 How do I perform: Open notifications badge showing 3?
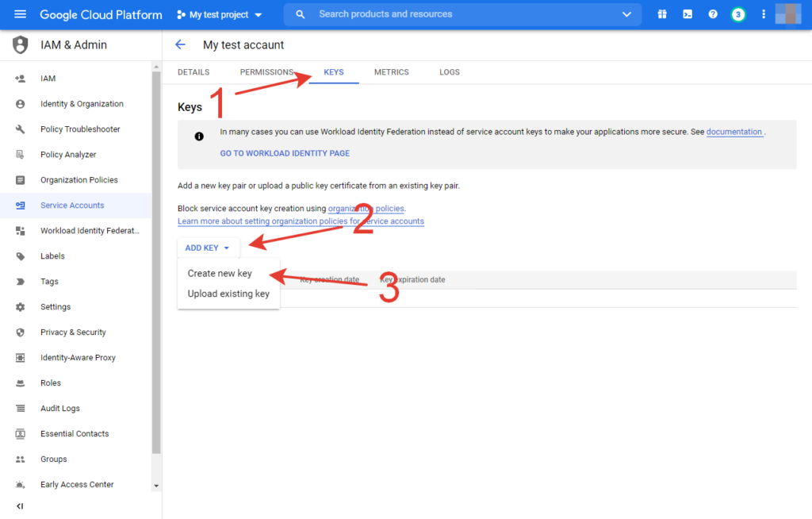[738, 14]
